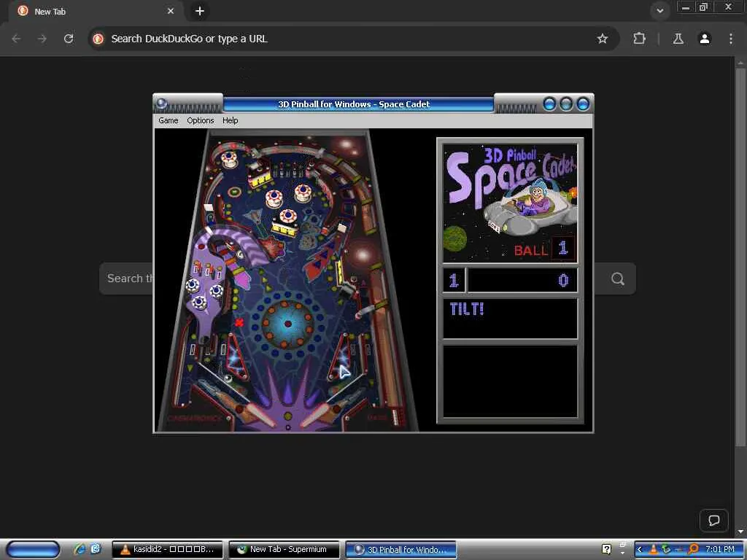Reload the current page

pyautogui.click(x=69, y=39)
